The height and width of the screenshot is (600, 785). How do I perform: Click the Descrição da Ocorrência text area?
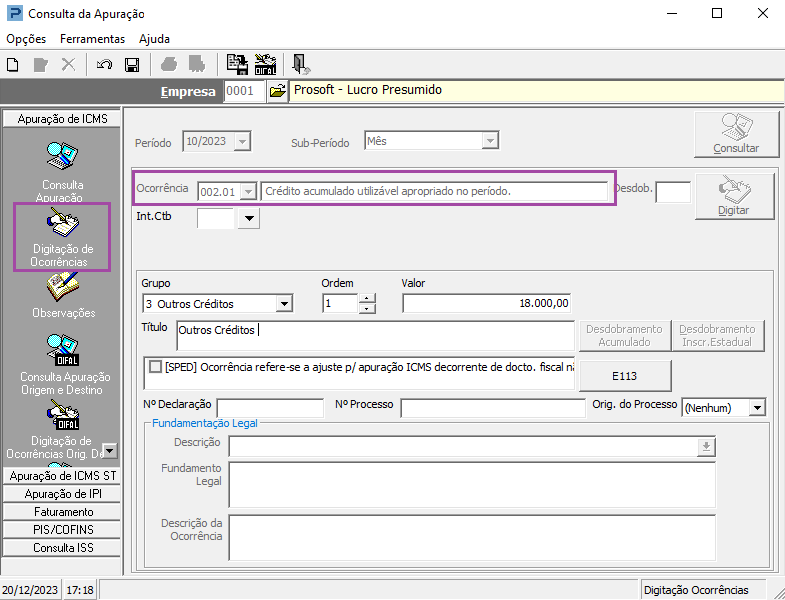click(x=472, y=537)
